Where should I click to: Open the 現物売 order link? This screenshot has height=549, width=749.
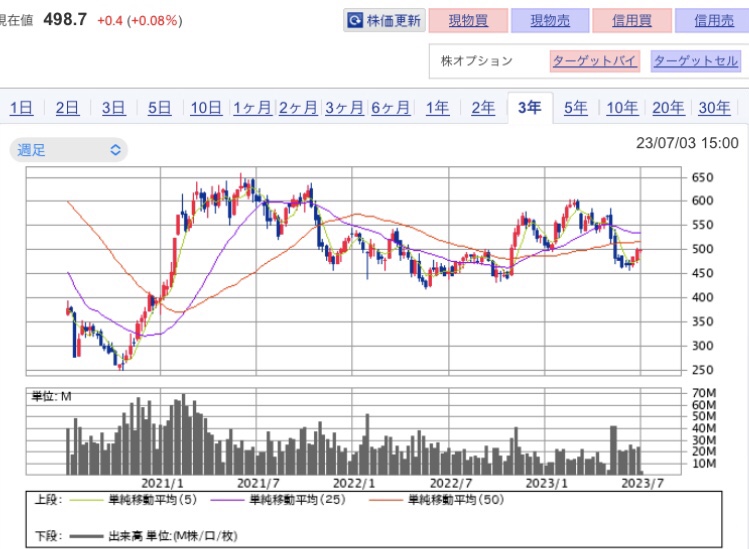[x=550, y=21]
